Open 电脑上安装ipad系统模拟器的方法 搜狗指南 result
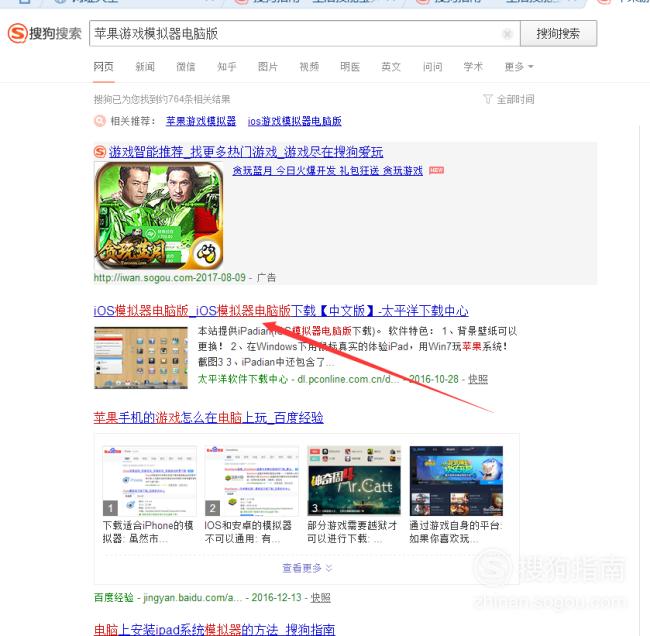This screenshot has height=636, width=650. point(214,629)
